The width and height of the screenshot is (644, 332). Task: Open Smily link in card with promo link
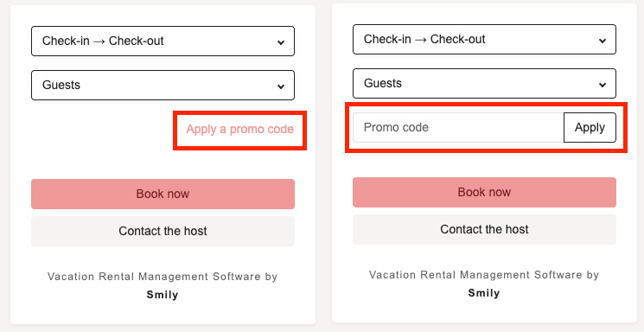(x=163, y=295)
